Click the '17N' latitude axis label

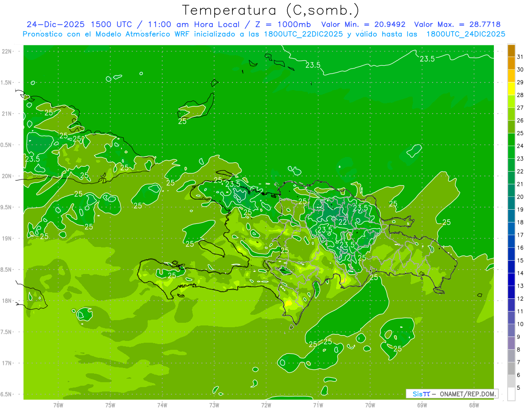click(7, 363)
